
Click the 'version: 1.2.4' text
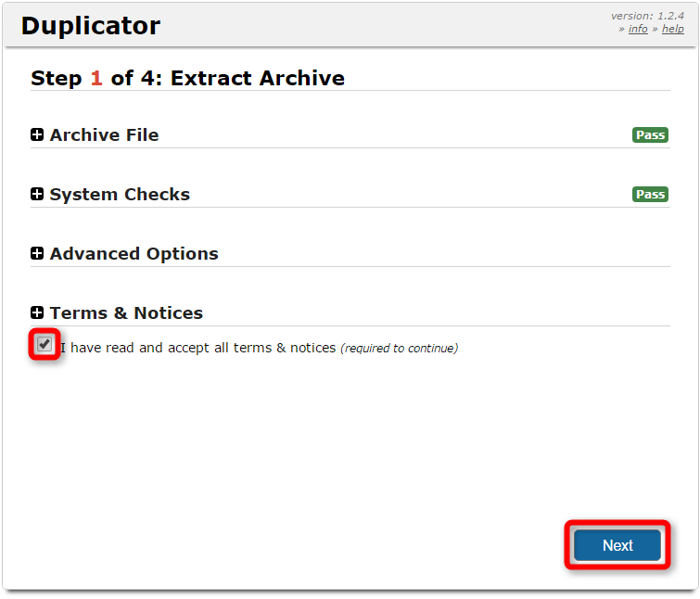point(647,16)
